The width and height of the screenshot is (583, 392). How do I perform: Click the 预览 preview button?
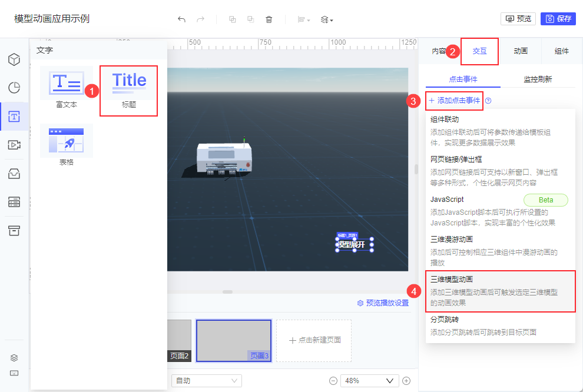click(x=518, y=19)
